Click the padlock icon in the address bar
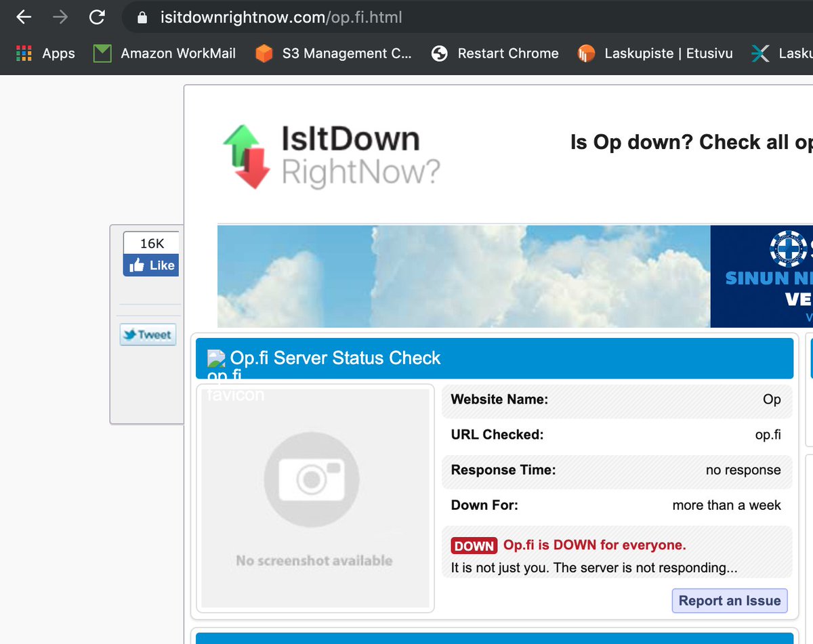Image resolution: width=813 pixels, height=644 pixels. pos(142,18)
